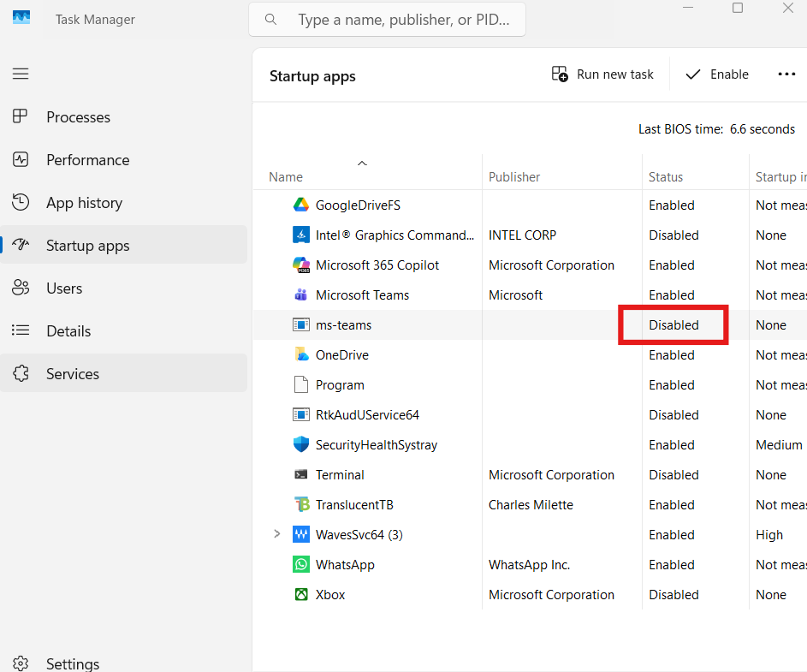807x672 pixels.
Task: Select the OneDrive cloud icon
Action: point(301,354)
